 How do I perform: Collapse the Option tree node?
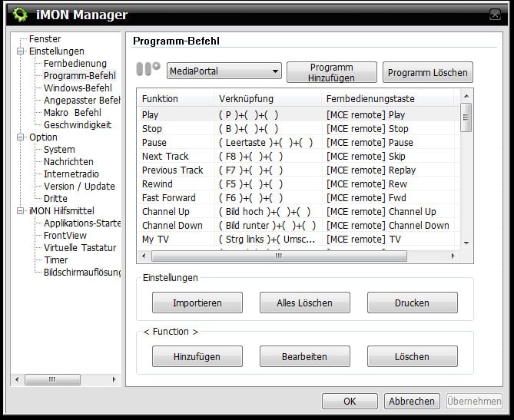coord(21,137)
